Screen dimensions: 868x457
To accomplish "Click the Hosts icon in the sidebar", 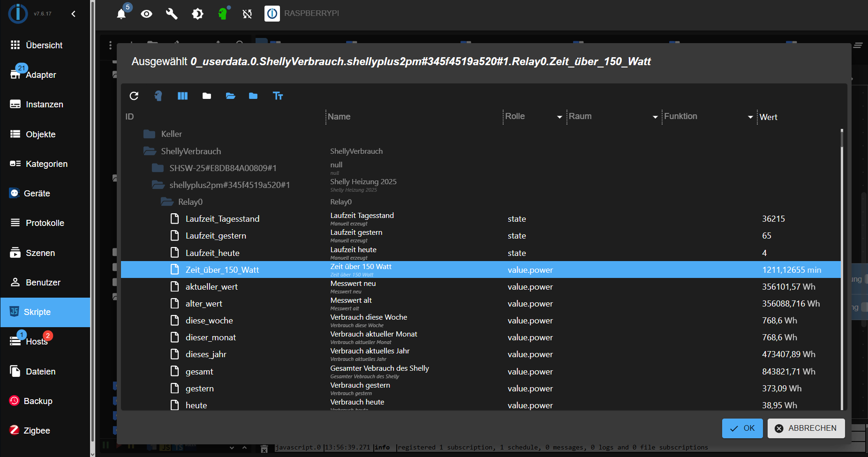I will point(15,341).
